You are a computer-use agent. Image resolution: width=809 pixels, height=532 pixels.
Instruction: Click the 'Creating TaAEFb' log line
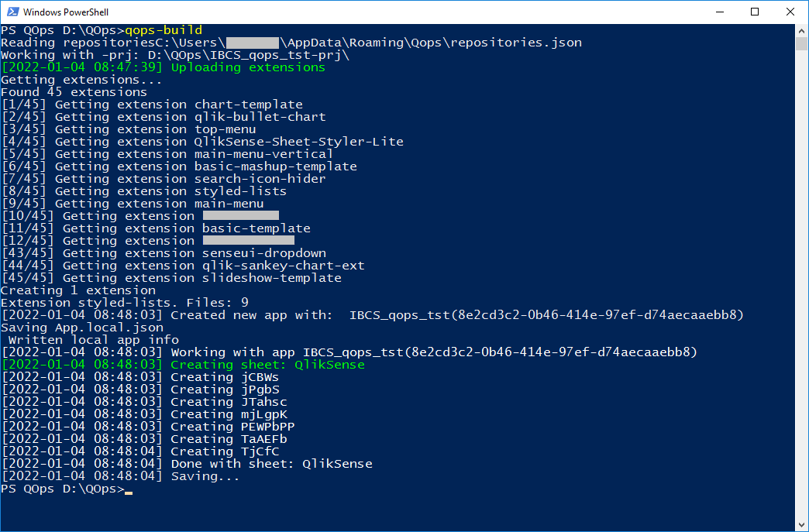(144, 438)
